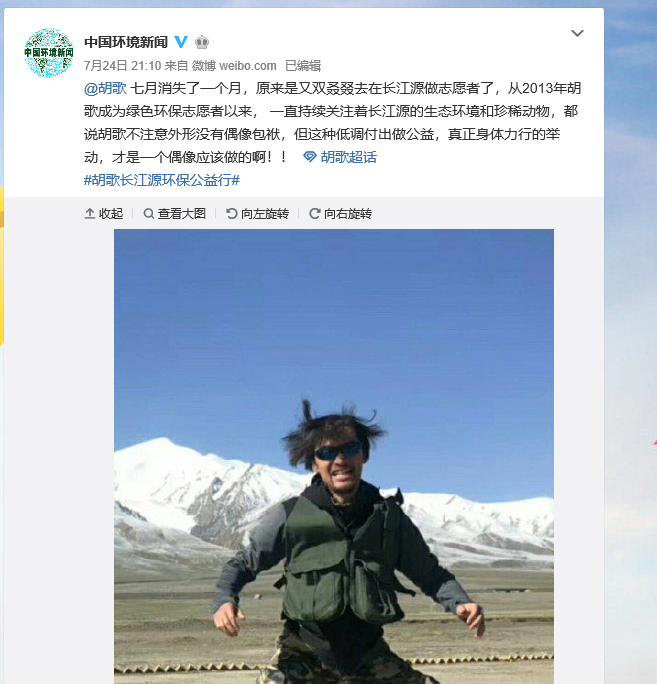
Task: Open the 微博 weibo.com source link
Action: tap(234, 66)
